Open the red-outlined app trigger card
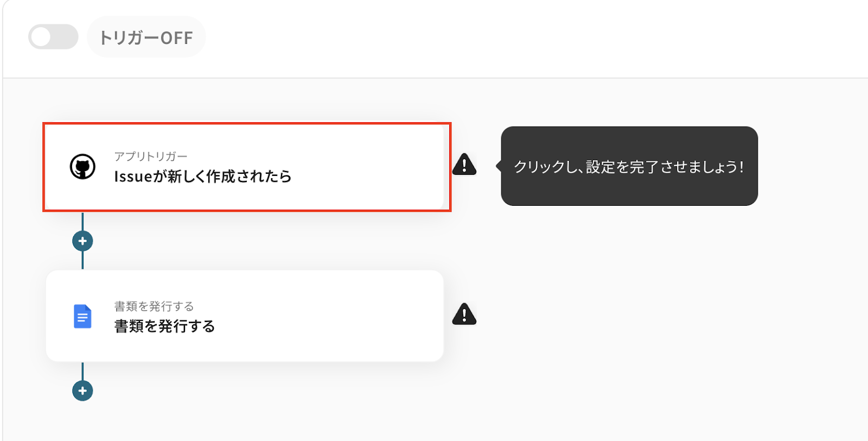Image resolution: width=868 pixels, height=441 pixels. [x=247, y=167]
